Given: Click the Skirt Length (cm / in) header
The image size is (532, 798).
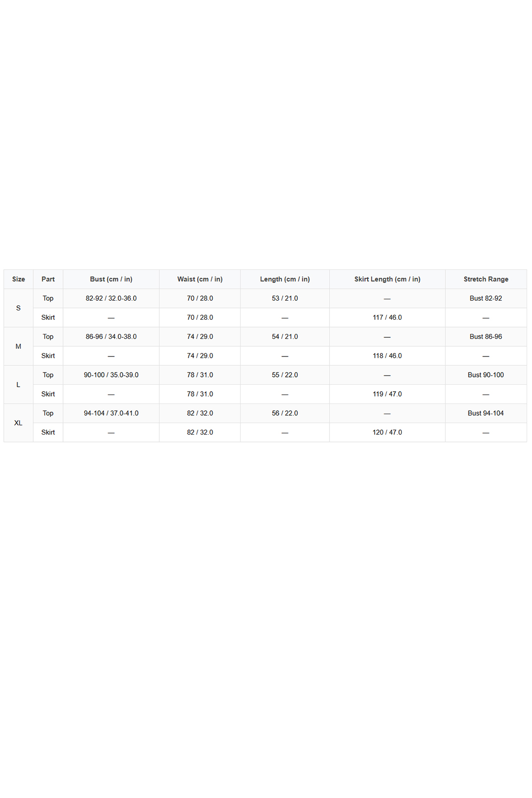Looking at the screenshot, I should tap(387, 279).
